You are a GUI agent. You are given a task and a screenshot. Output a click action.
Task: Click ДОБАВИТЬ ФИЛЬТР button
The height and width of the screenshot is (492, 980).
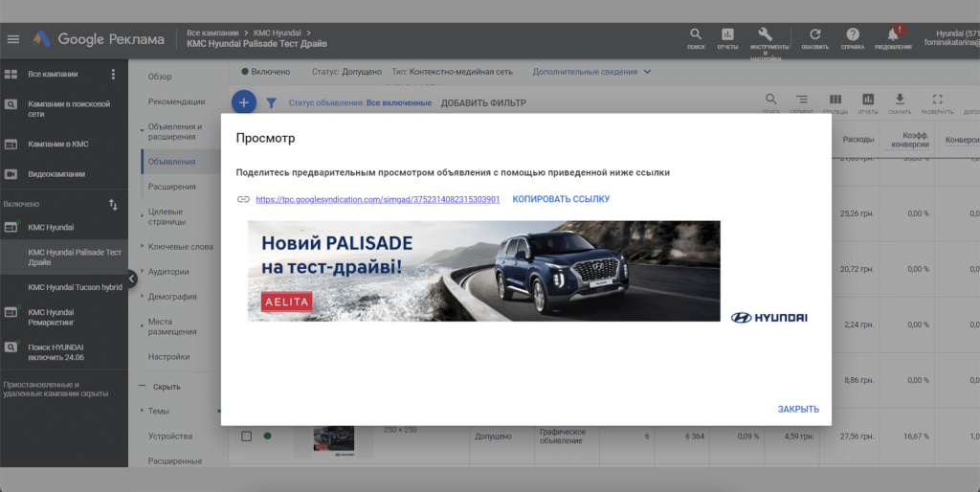pyautogui.click(x=483, y=103)
